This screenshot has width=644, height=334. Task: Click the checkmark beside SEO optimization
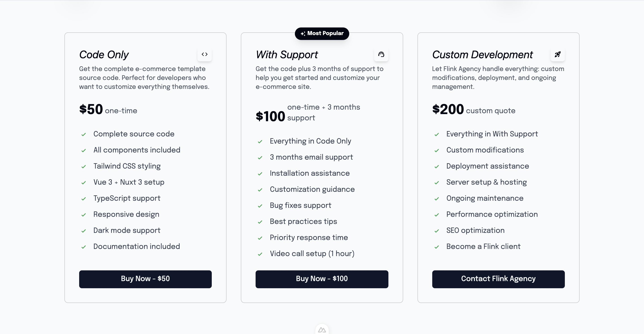click(437, 231)
